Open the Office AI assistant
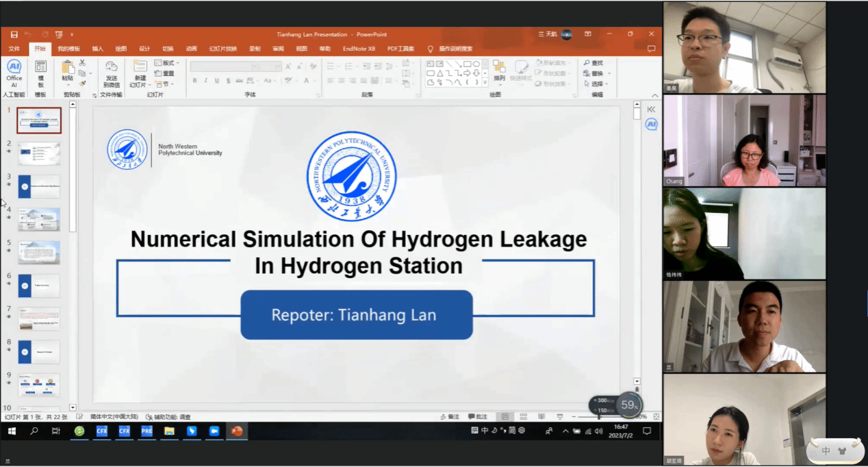Screen dimensions: 868x467 click(14, 71)
